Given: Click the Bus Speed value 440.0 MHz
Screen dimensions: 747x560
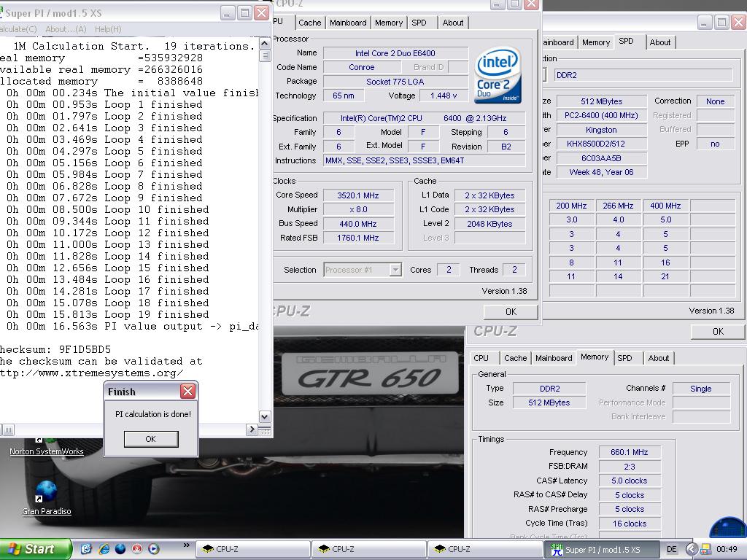Looking at the screenshot, I should pos(358,224).
